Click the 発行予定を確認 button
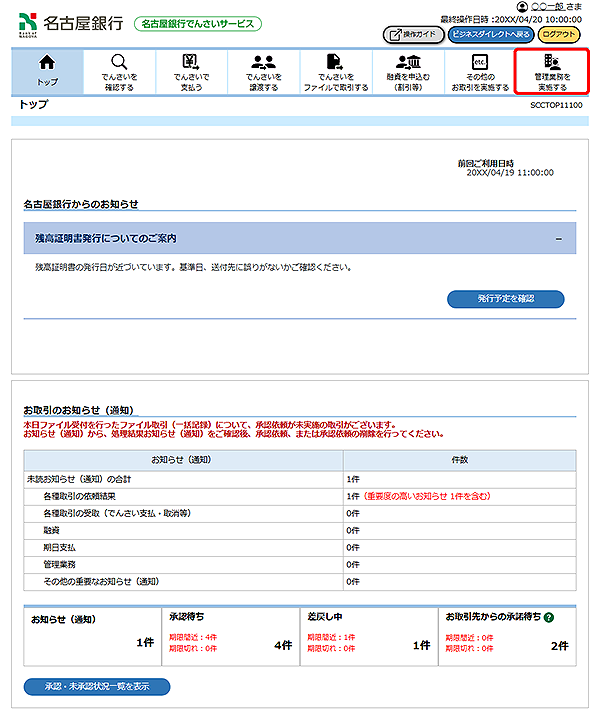 (505, 299)
